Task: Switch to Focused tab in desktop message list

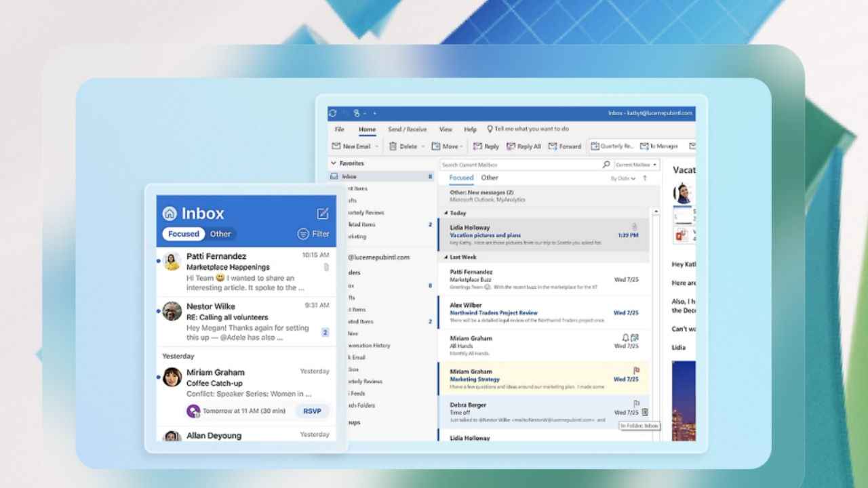Action: pos(461,178)
